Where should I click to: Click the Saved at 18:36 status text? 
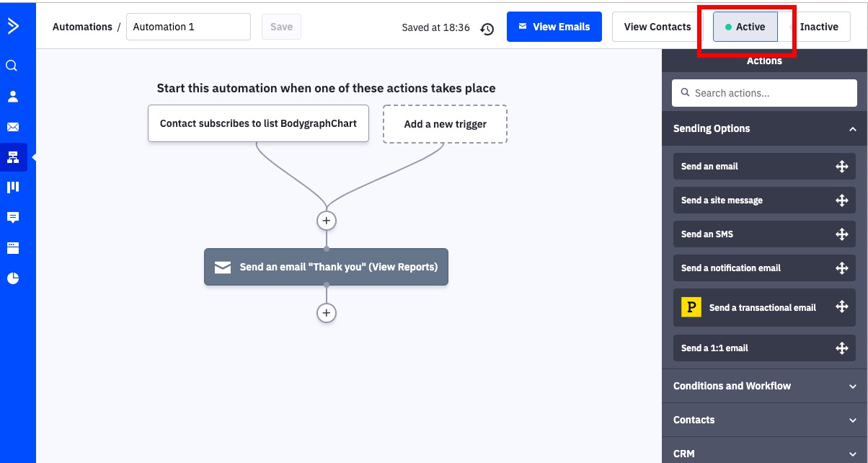435,27
